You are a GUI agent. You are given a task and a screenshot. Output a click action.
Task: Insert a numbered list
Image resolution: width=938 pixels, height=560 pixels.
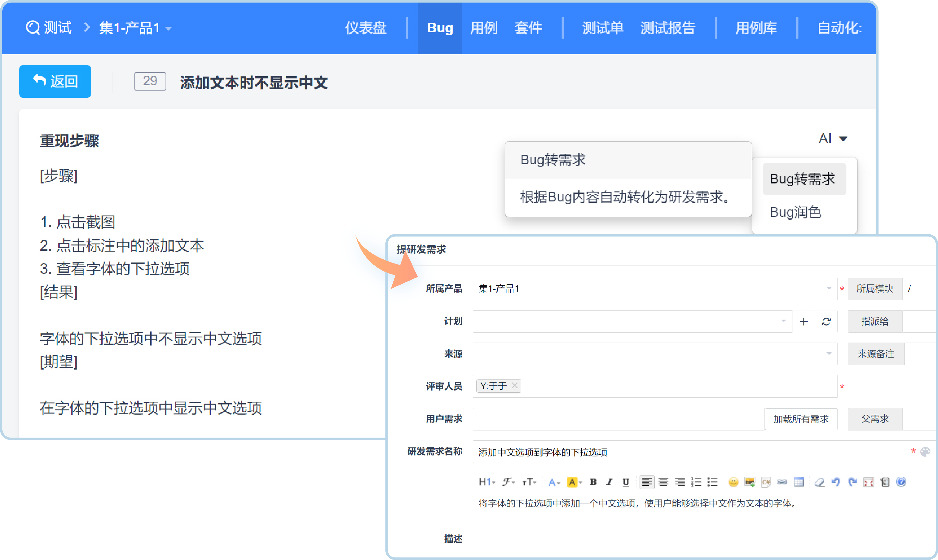696,482
